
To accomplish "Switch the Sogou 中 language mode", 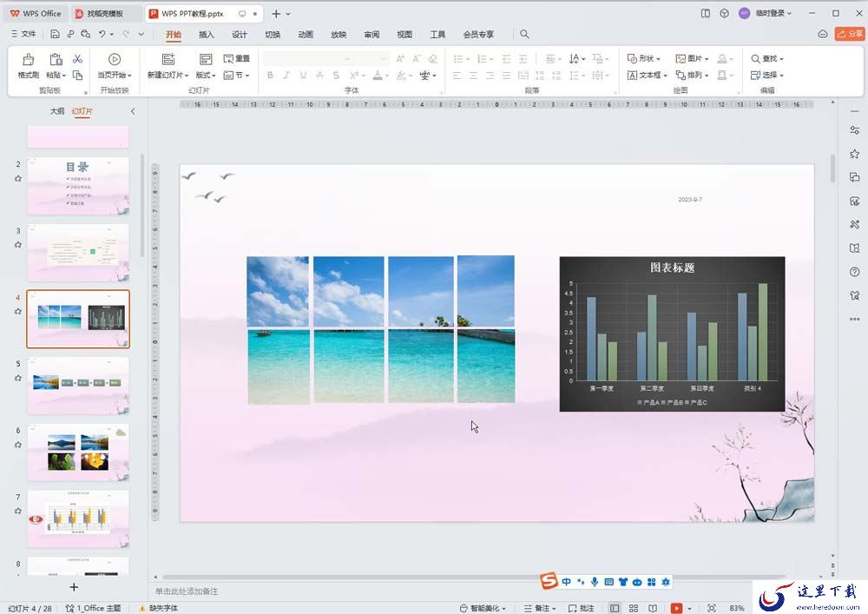I will [x=566, y=582].
